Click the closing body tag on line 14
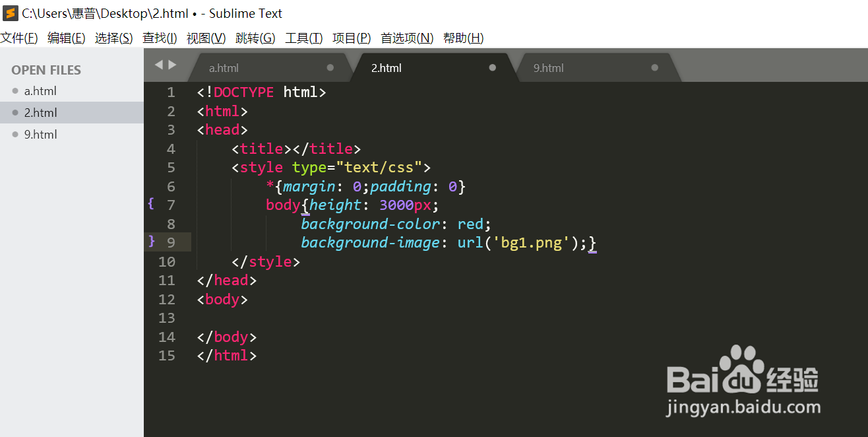 (x=227, y=337)
